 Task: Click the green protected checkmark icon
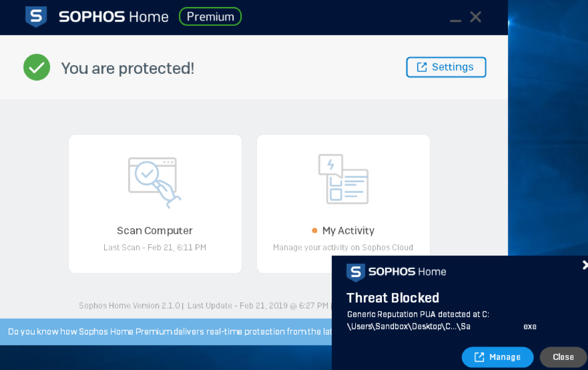click(x=37, y=67)
